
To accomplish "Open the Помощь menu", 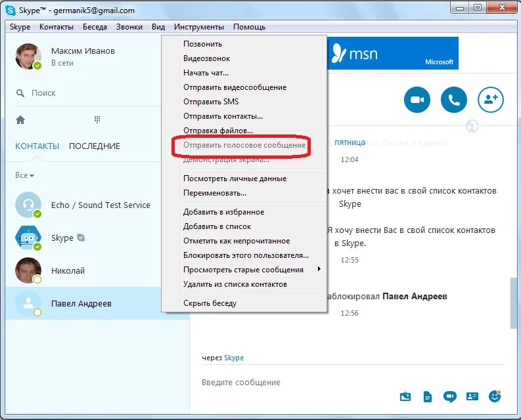I will (x=249, y=27).
